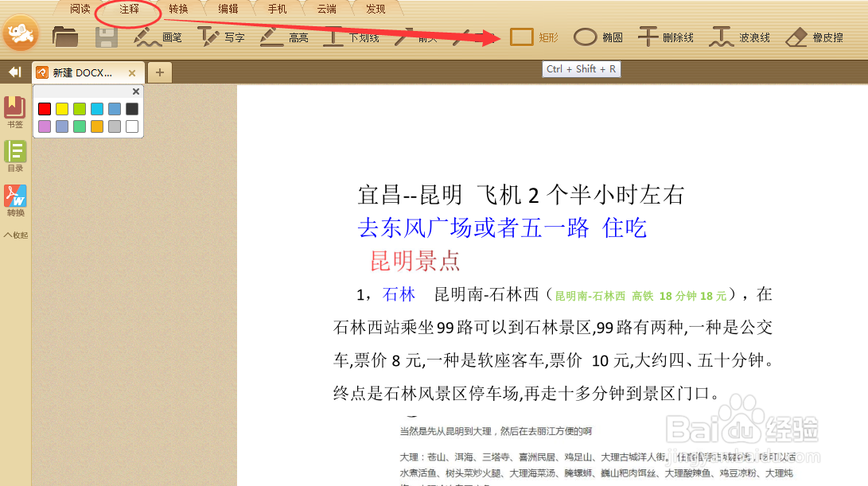Click the save disk icon
The height and width of the screenshot is (486, 868).
click(107, 37)
